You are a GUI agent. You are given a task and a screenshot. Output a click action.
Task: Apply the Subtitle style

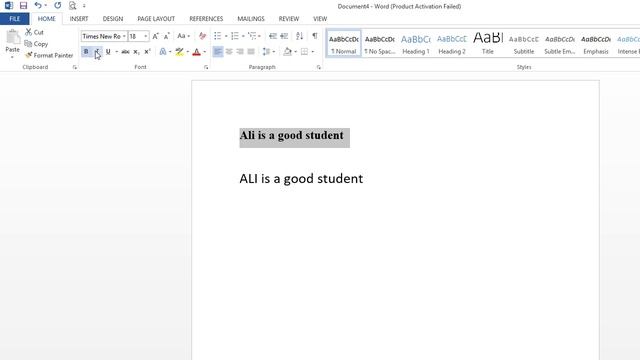[524, 43]
